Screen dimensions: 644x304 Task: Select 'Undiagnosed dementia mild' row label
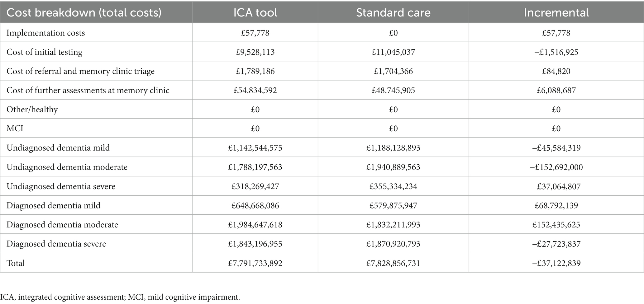(x=58, y=147)
